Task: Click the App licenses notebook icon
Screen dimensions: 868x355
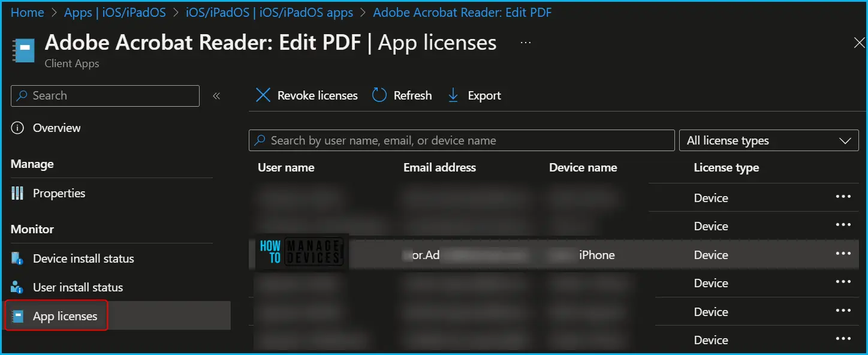Action: pyautogui.click(x=18, y=316)
